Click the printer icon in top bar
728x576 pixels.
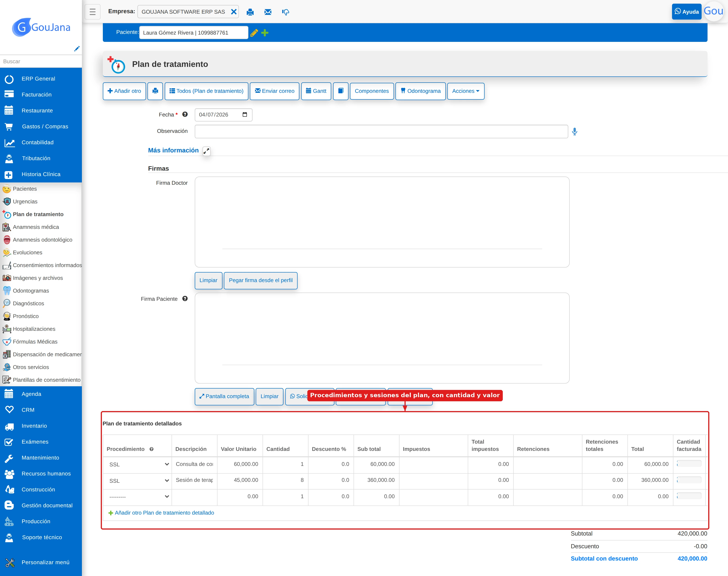click(250, 12)
